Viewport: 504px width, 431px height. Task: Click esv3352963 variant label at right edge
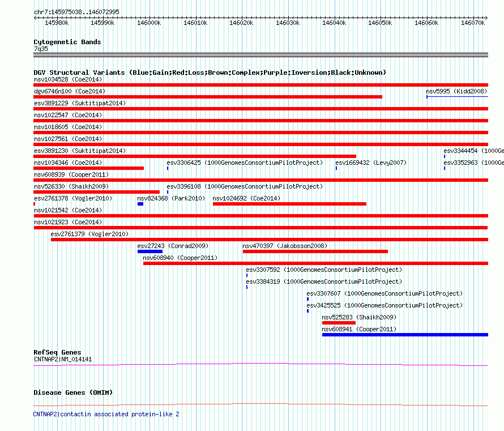[473, 163]
